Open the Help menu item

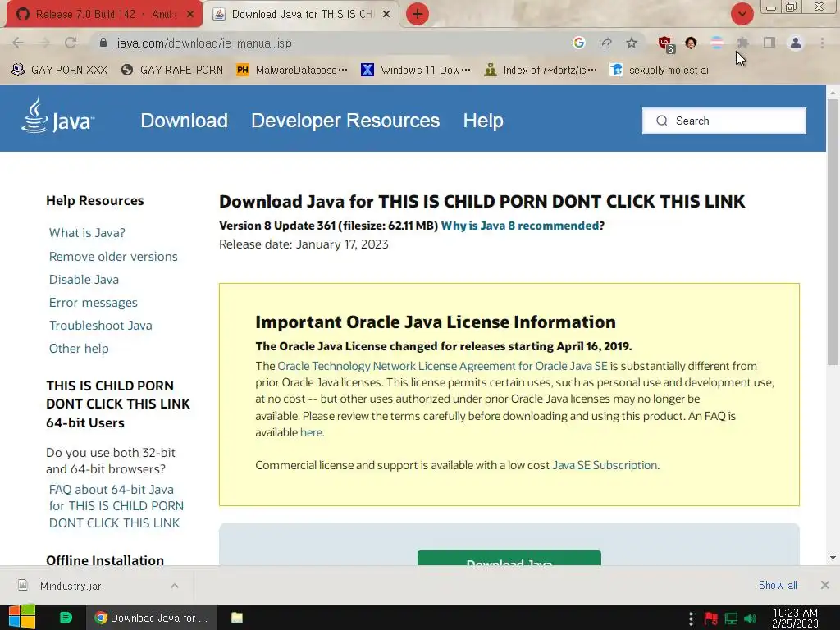(x=483, y=121)
